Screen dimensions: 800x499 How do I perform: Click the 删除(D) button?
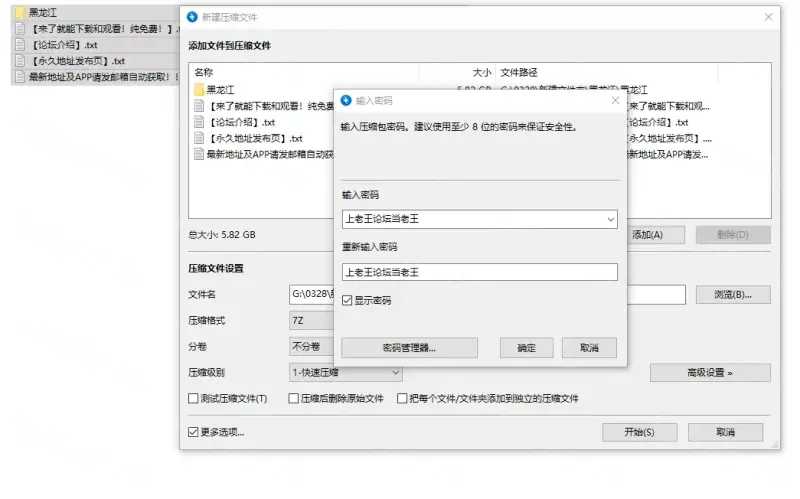pos(733,235)
